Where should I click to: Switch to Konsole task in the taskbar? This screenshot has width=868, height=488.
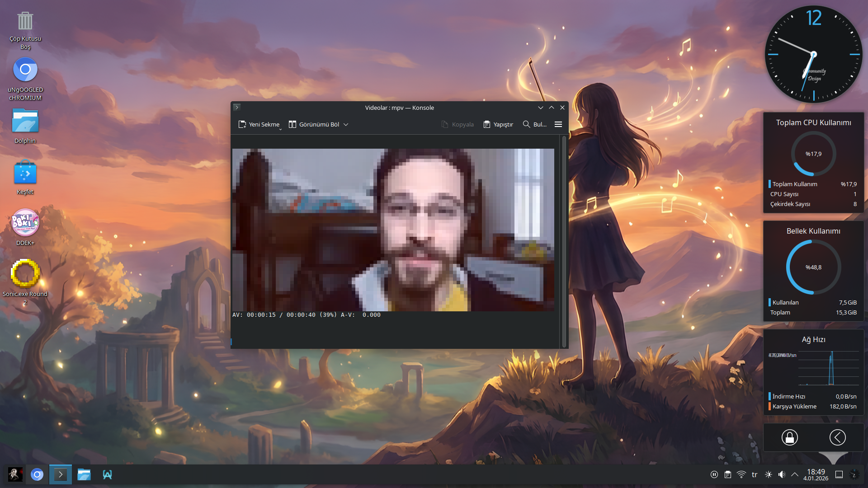click(60, 474)
